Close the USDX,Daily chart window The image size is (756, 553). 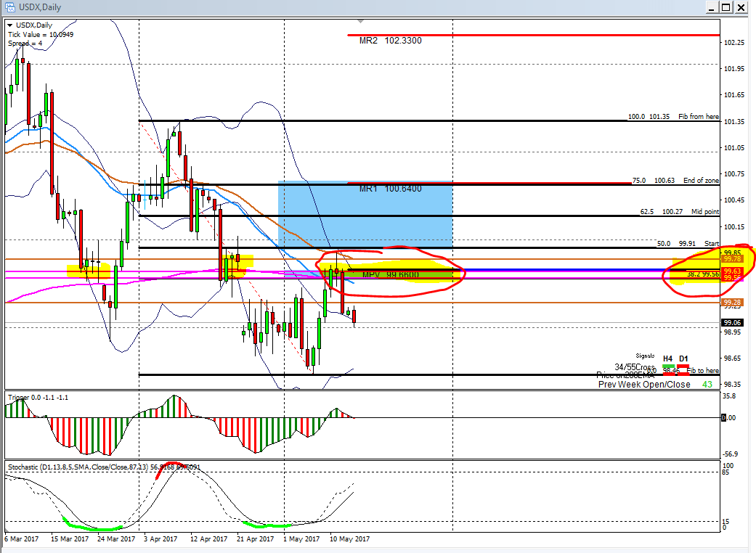point(740,7)
